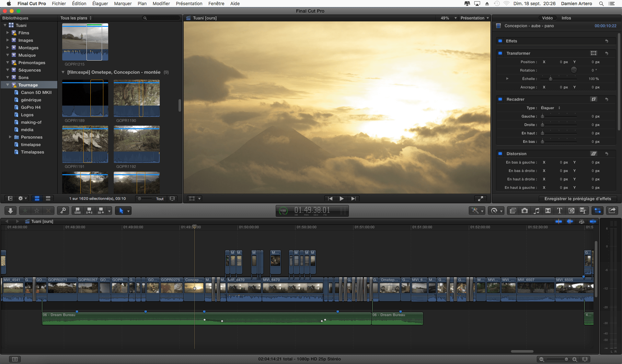Open the viewer zoom 49% dropdown
The image size is (622, 364).
[x=448, y=18]
